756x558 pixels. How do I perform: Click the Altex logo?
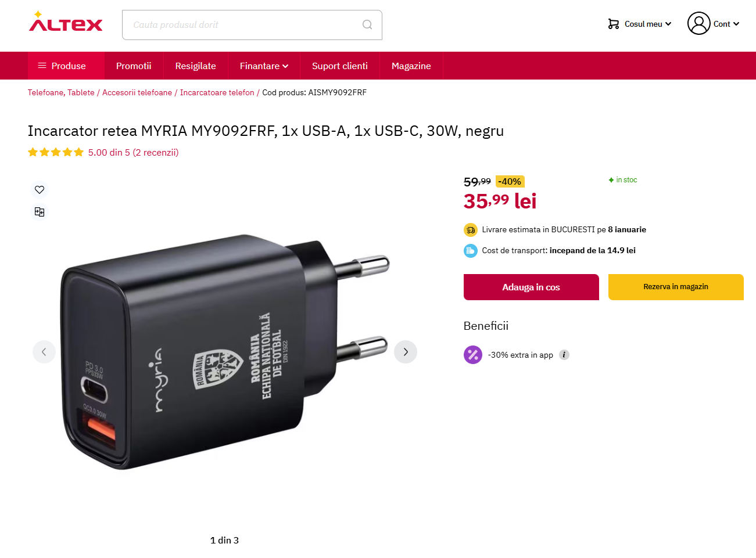coord(66,21)
